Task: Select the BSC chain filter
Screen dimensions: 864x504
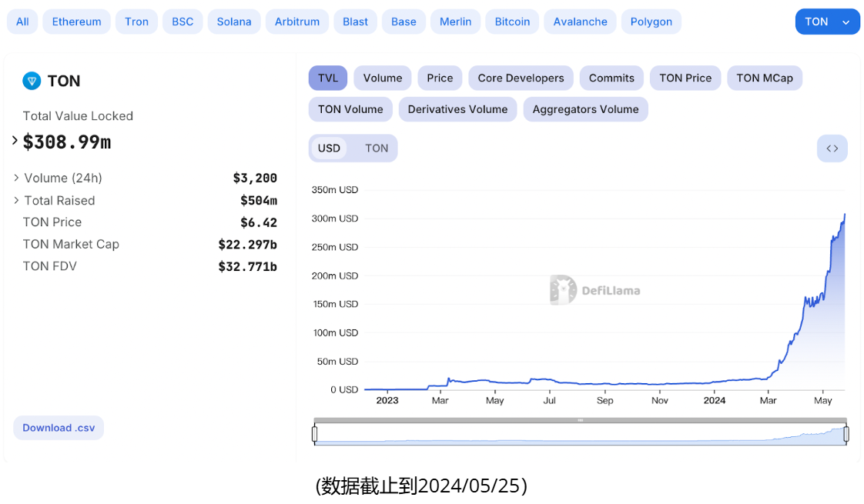Action: [183, 22]
